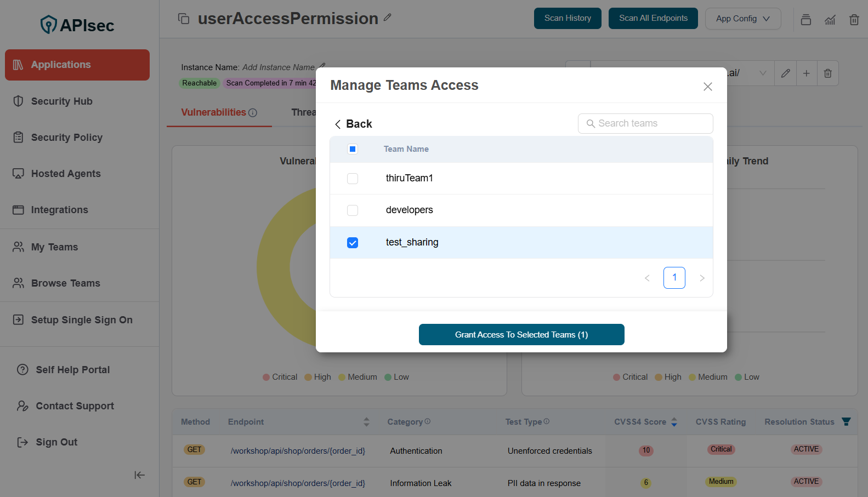Click the pencil icon to rename userAccessPermission

[x=388, y=18]
